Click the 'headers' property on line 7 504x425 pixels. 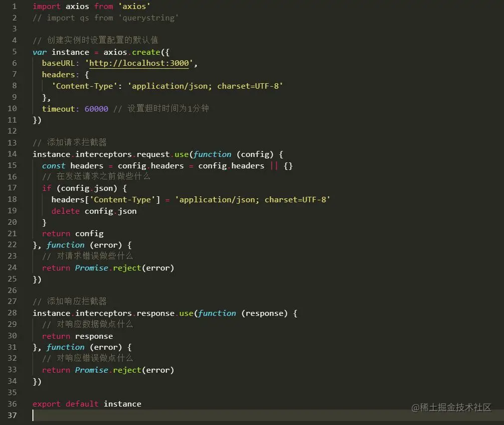point(58,75)
